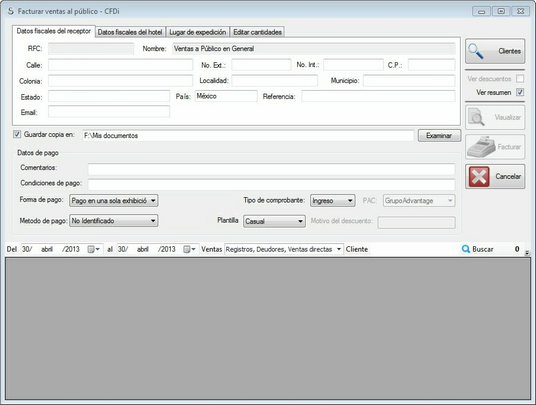
Task: Click the Buscar magnifying glass icon
Action: tap(466, 249)
